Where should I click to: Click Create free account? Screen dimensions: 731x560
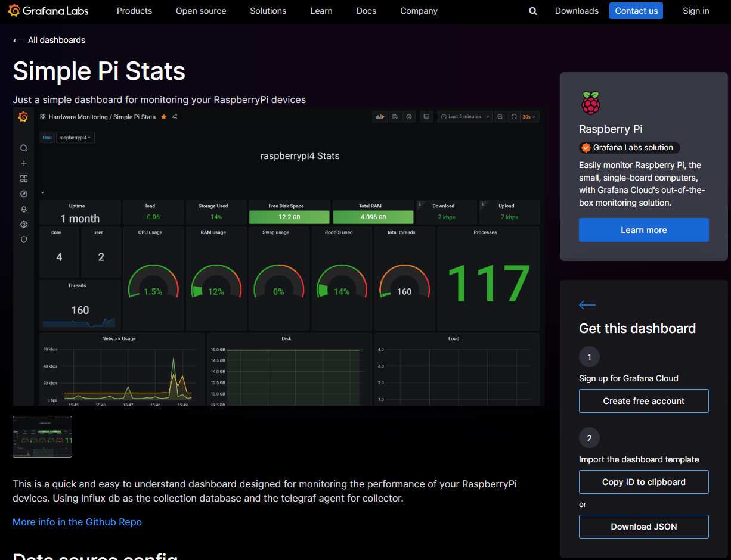pyautogui.click(x=644, y=401)
